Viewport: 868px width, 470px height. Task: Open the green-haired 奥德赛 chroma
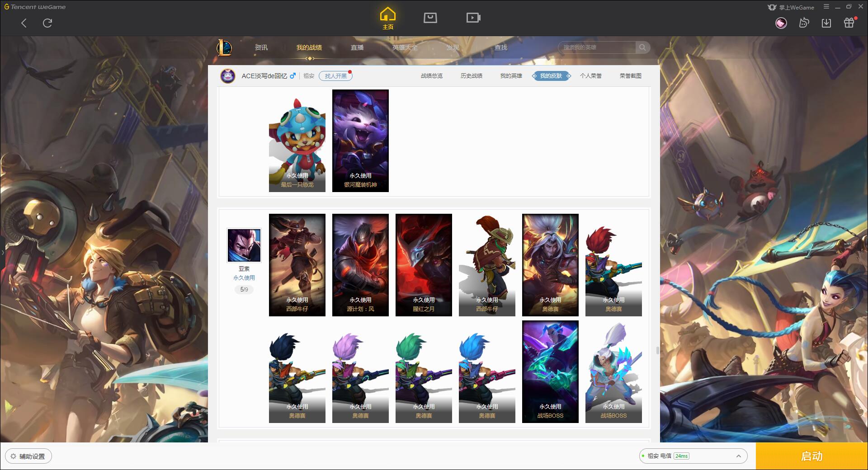tap(424, 371)
